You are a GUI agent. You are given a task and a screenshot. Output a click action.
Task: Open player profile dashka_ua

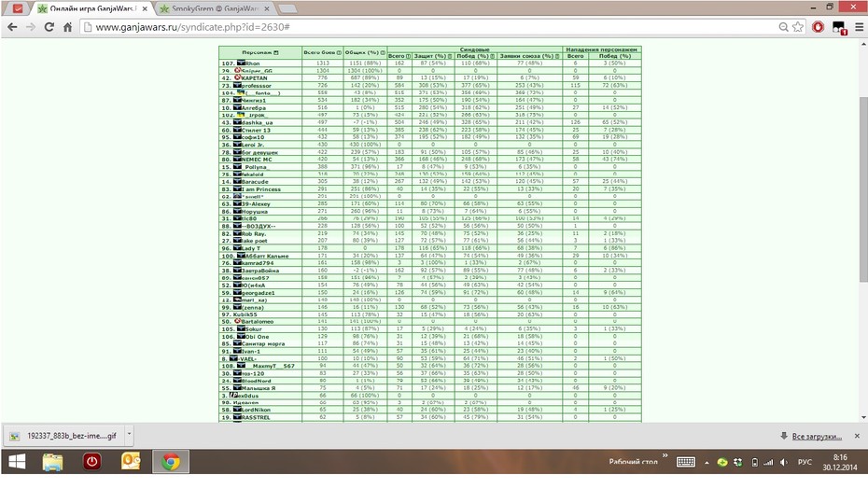tap(257, 123)
